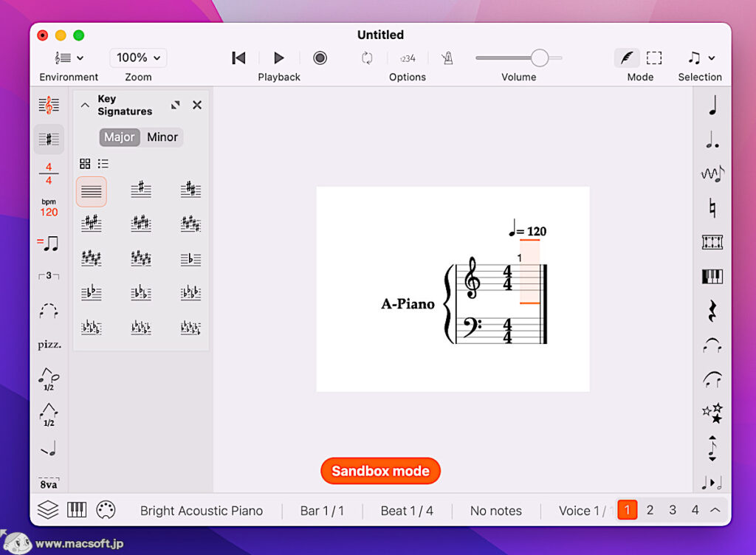Open the bpm 120 tempo palette
Screen dimensions: 756x555
(49, 207)
